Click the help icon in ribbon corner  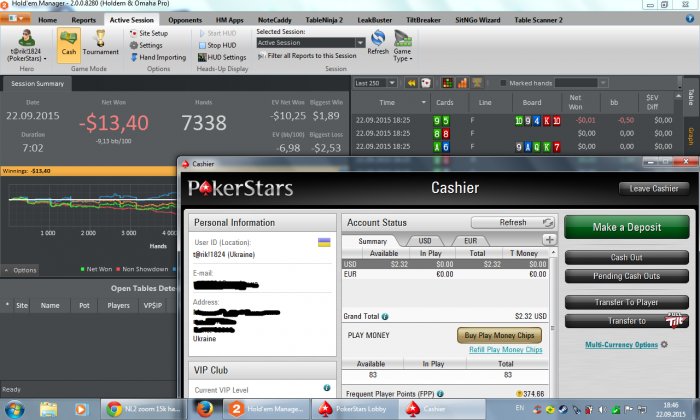coord(690,19)
